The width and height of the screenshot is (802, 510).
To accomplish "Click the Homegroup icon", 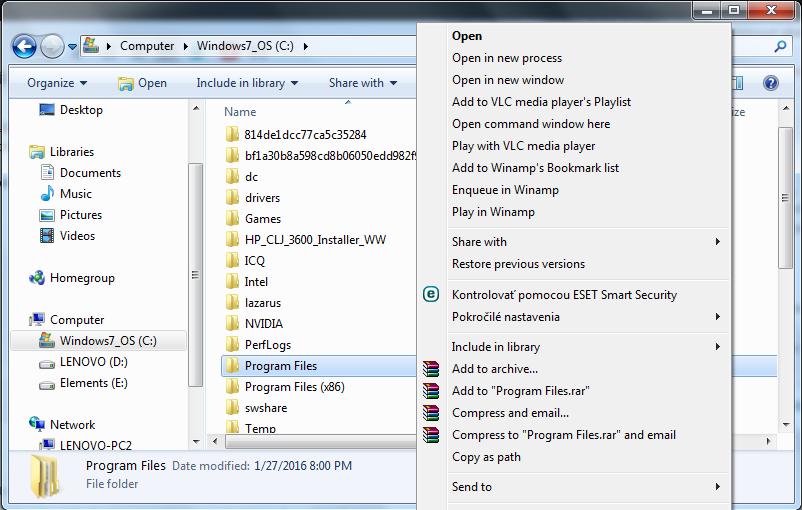I will (37, 278).
